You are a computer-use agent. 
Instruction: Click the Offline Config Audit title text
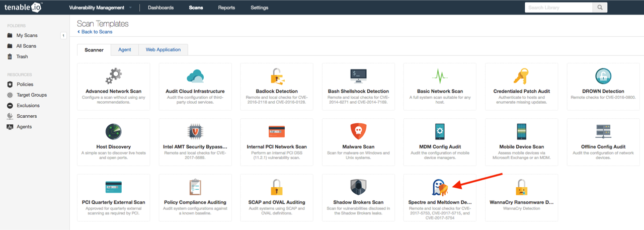click(603, 147)
